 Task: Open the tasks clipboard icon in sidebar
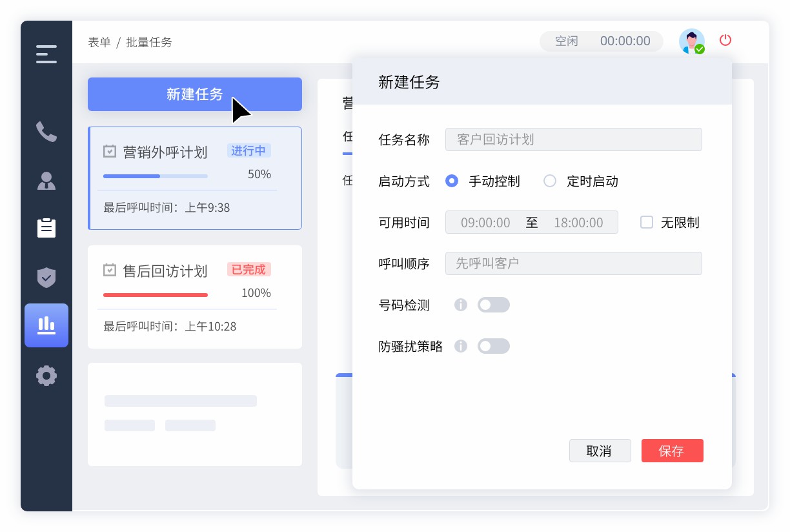point(46,228)
